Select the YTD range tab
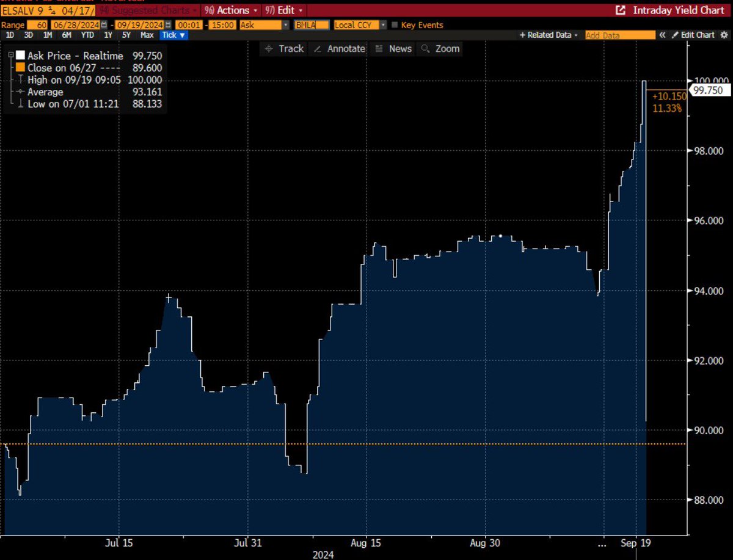The height and width of the screenshot is (560, 733). [x=87, y=35]
